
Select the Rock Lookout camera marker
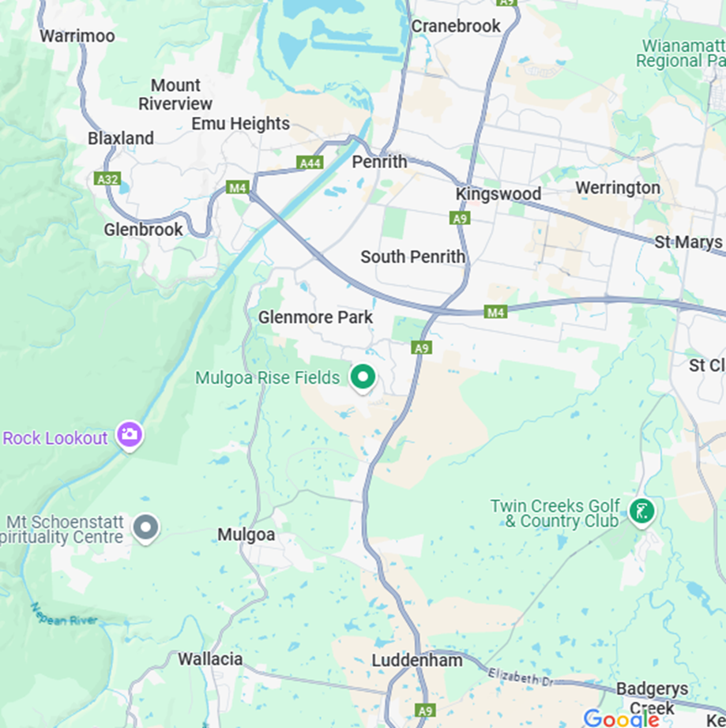(x=130, y=436)
